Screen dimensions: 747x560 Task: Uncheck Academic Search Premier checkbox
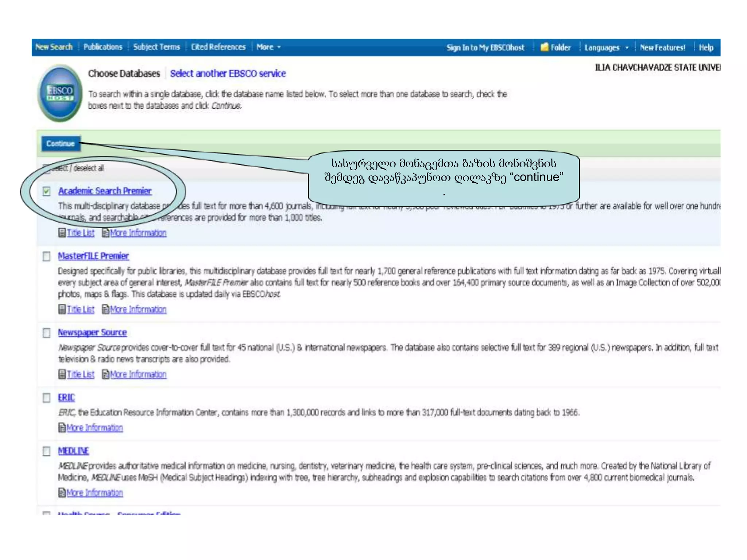point(47,191)
